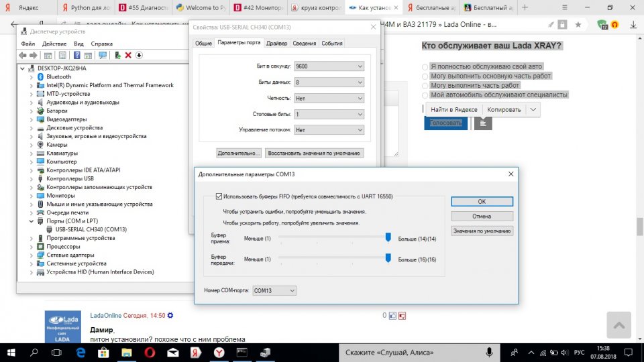
Task: Open the COM port number dropdown
Action: (x=274, y=290)
